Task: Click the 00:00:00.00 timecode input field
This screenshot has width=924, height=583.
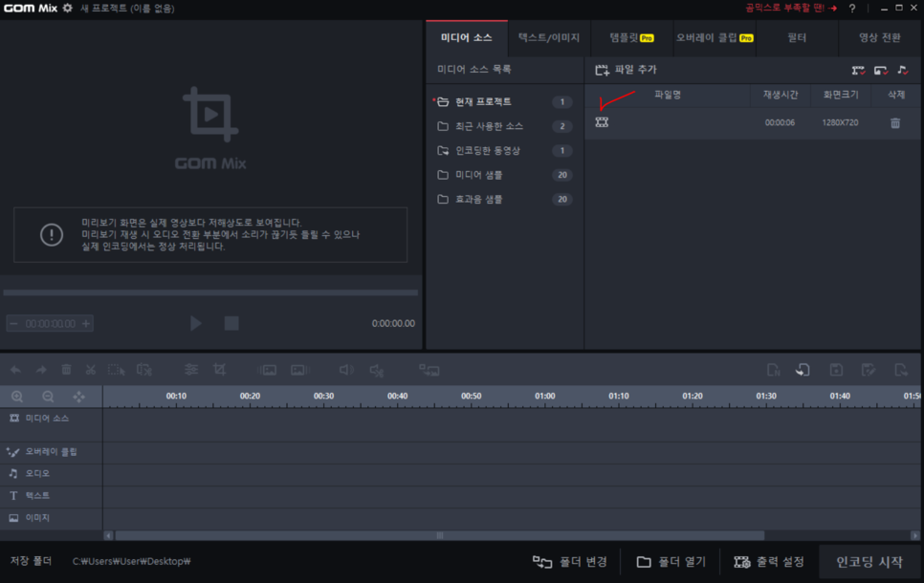Action: click(x=50, y=323)
